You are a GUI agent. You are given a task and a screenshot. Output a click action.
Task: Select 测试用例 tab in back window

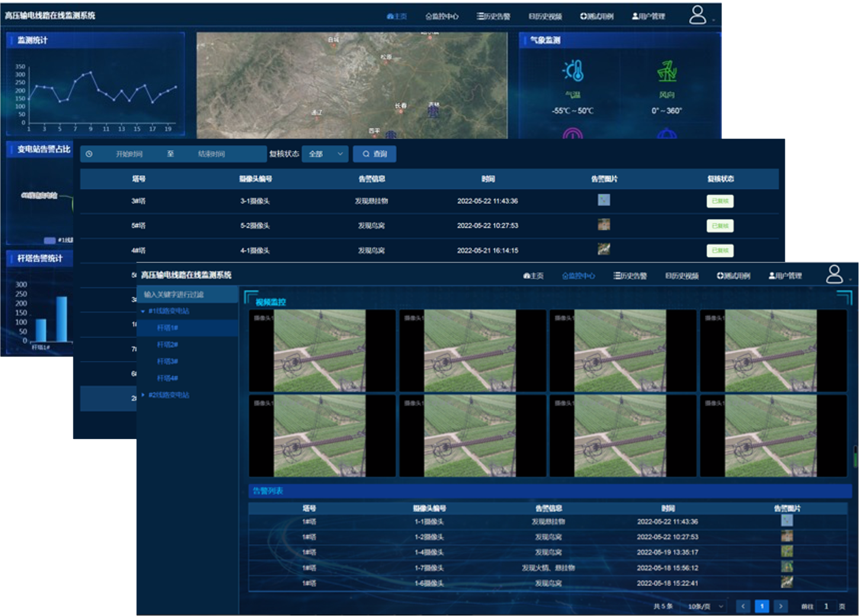click(x=596, y=17)
